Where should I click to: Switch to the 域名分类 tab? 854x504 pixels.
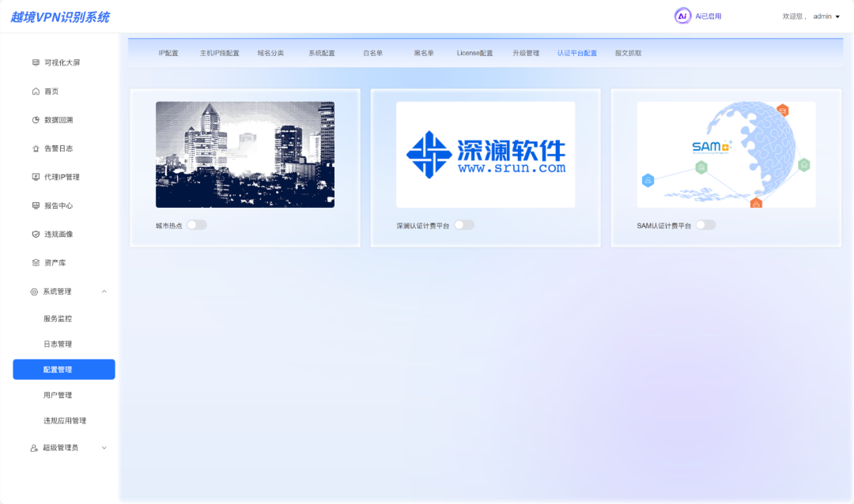[270, 54]
